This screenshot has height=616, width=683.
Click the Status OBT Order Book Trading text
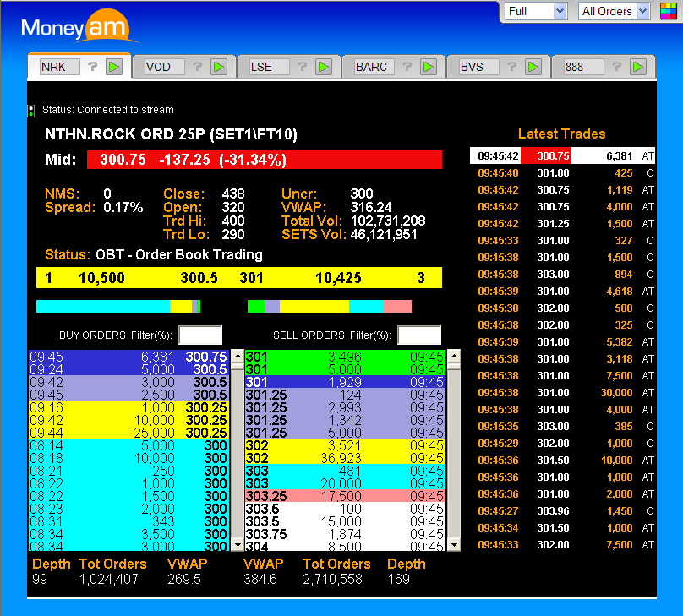click(x=154, y=254)
